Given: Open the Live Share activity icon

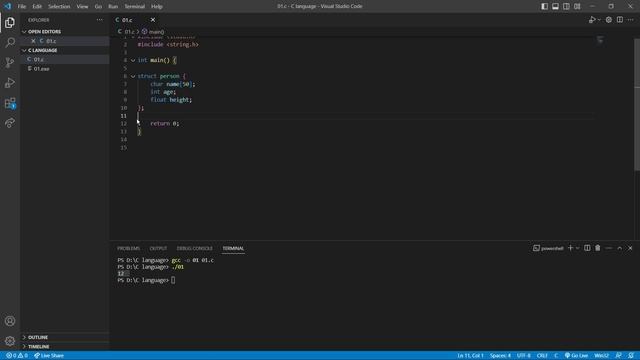Looking at the screenshot, I should 10,123.
